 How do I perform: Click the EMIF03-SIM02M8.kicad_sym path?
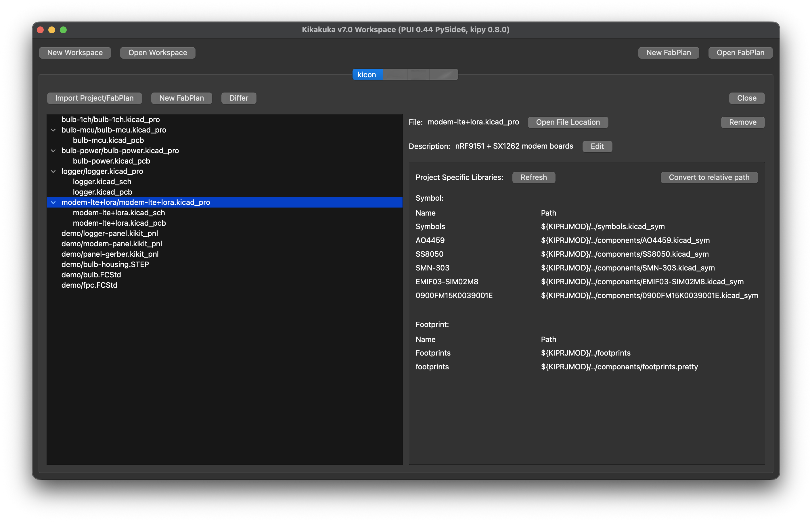pos(642,282)
